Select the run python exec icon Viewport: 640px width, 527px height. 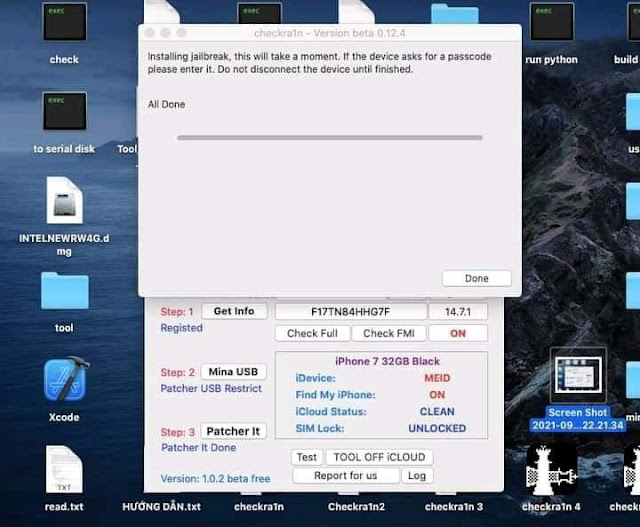tap(552, 22)
